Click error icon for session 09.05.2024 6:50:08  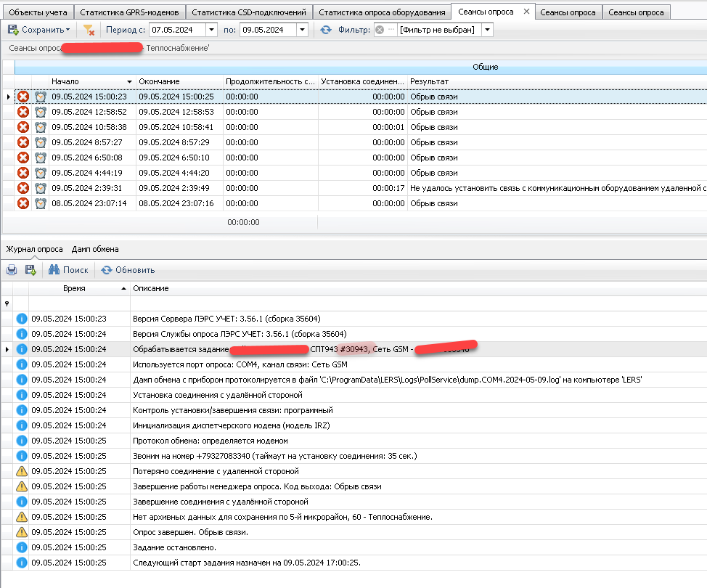click(x=23, y=158)
